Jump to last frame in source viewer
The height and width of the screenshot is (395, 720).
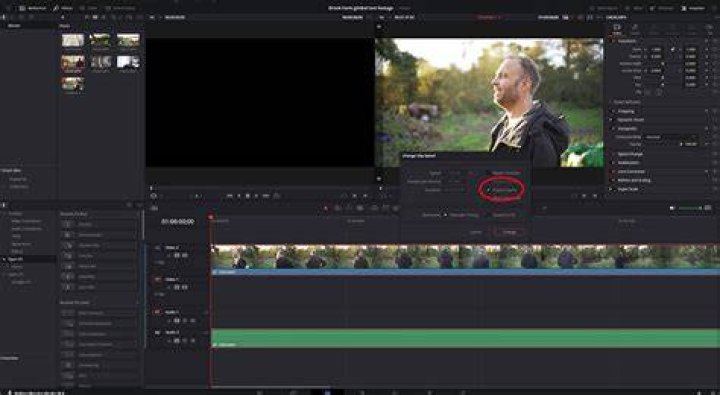click(266, 196)
